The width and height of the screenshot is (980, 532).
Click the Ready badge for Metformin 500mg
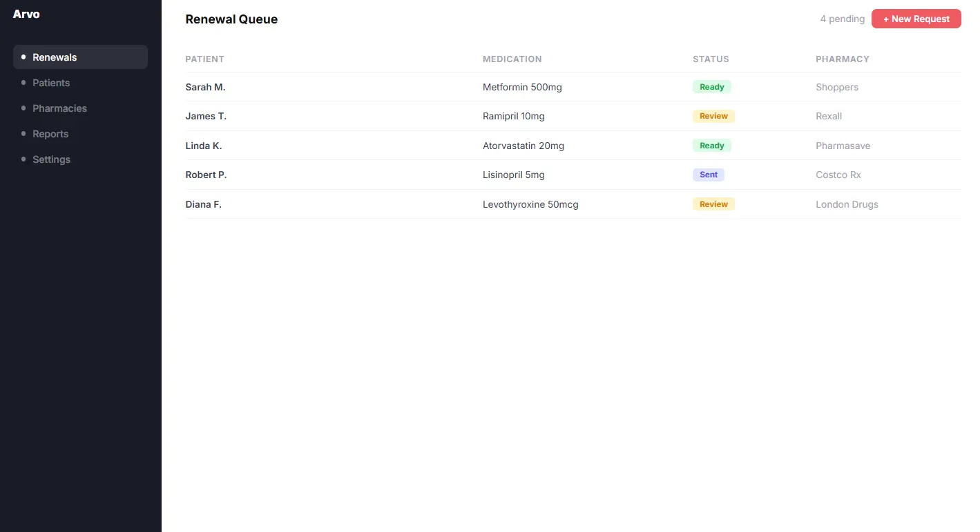point(711,87)
